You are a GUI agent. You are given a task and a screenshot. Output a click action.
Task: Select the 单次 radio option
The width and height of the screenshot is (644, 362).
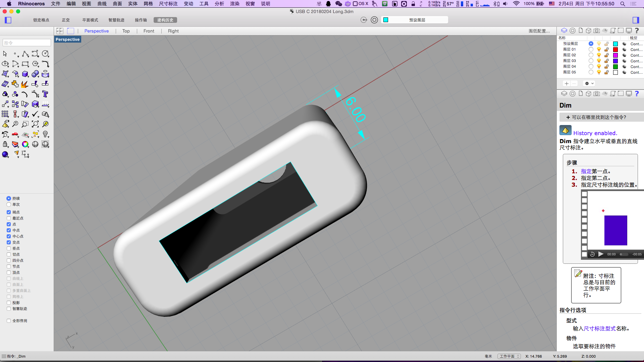click(9, 204)
